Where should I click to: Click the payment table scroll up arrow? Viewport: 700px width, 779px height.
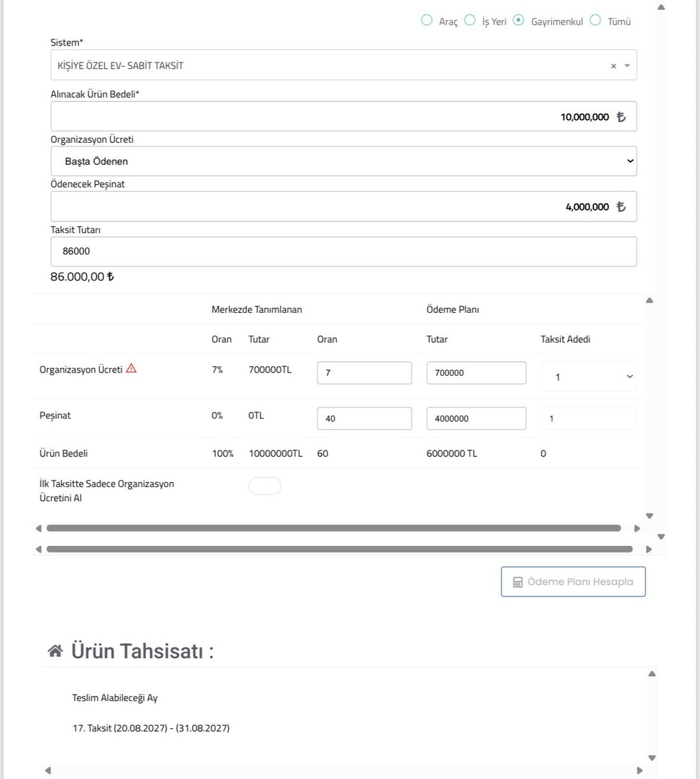[649, 301]
